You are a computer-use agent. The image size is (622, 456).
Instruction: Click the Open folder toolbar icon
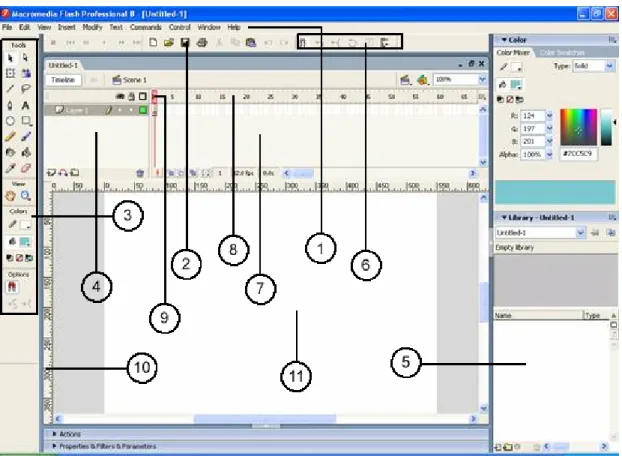[169, 42]
